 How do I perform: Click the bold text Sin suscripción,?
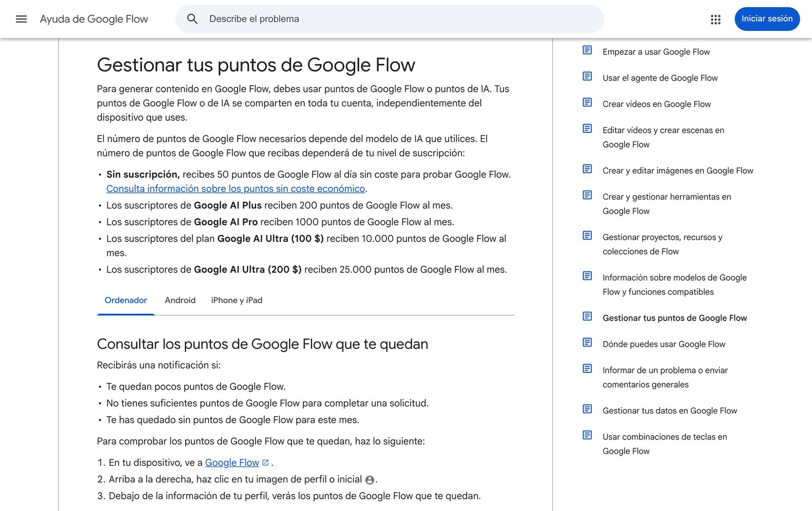coord(143,175)
